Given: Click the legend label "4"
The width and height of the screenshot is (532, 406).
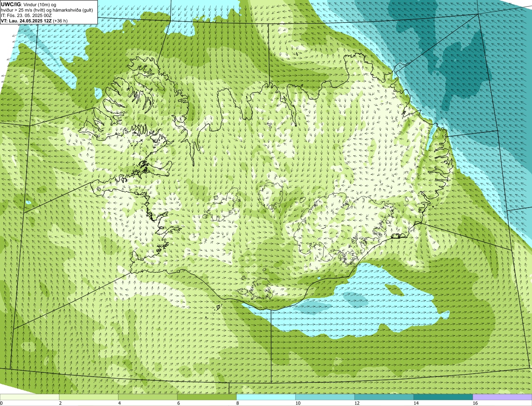Looking at the screenshot, I should (119, 403).
